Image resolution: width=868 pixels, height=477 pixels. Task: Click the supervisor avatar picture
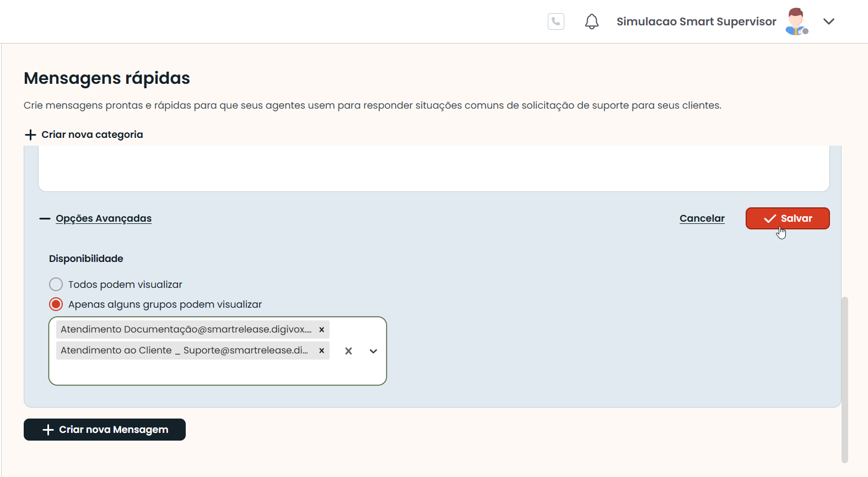(796, 22)
